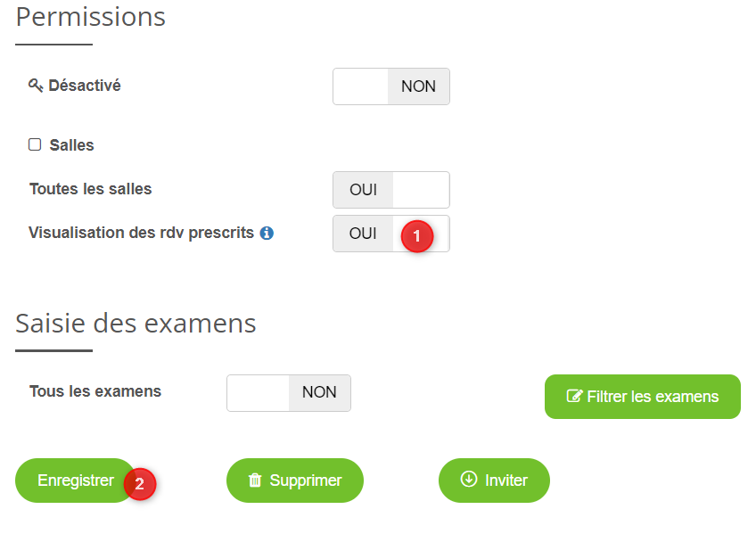The height and width of the screenshot is (542, 756).
Task: Click the key icon beside Désactivé
Action: click(x=36, y=86)
